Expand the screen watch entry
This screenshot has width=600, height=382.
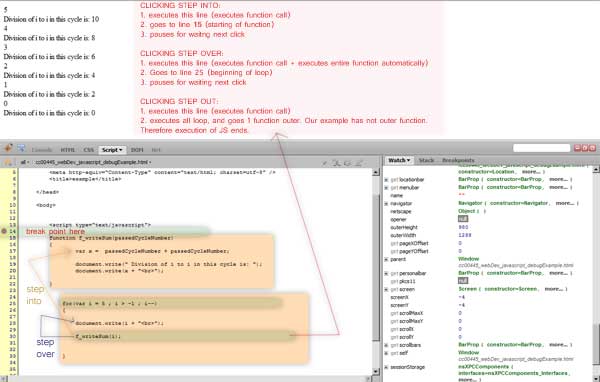[x=386, y=289]
